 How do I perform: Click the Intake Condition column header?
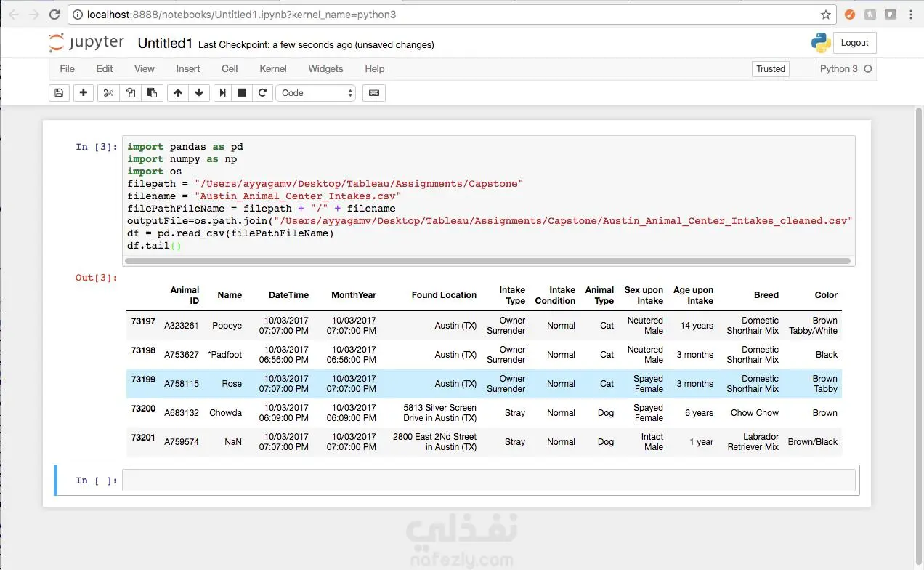(555, 295)
